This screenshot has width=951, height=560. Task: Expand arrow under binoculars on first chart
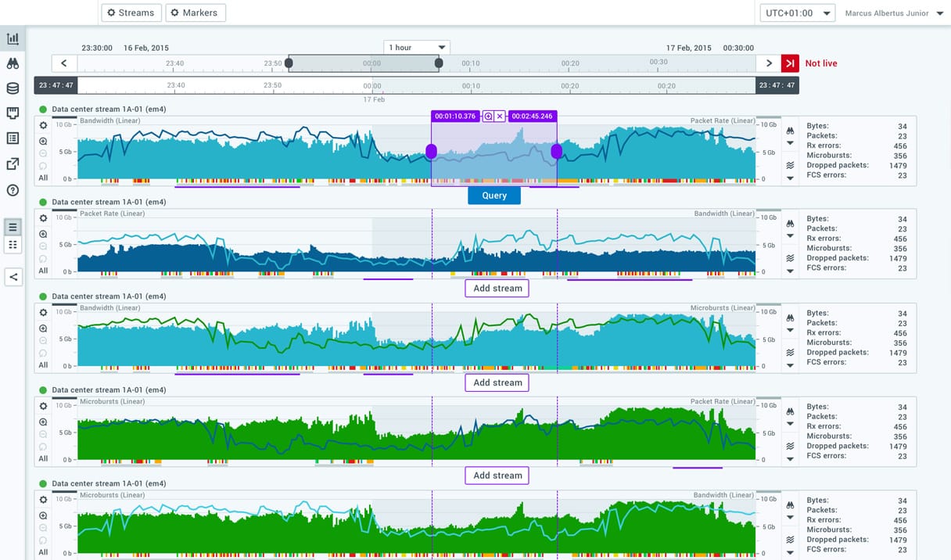(790, 142)
